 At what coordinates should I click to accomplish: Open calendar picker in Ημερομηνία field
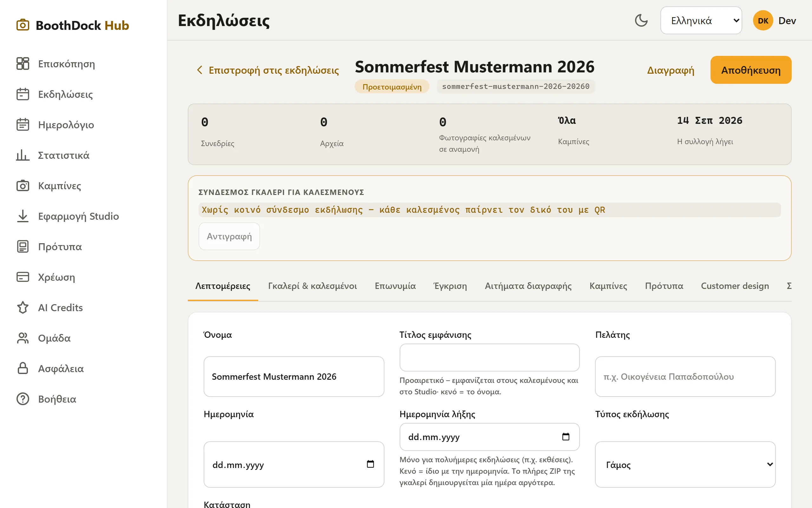coord(370,464)
